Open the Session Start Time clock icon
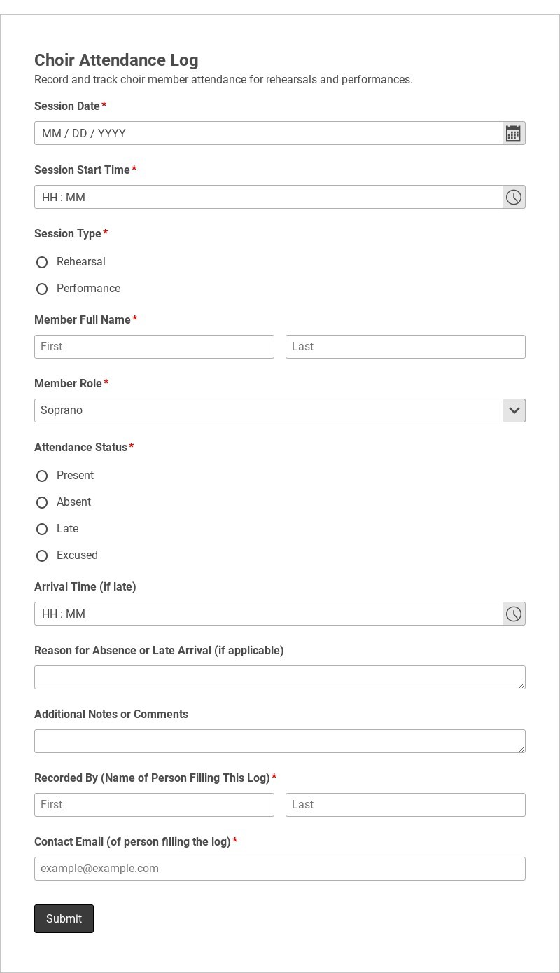The image size is (560, 973). coord(514,197)
